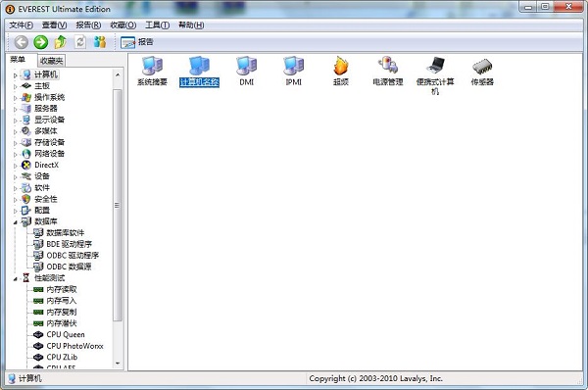Collapse the 性能测试 tree node
The width and height of the screenshot is (588, 390).
point(16,278)
